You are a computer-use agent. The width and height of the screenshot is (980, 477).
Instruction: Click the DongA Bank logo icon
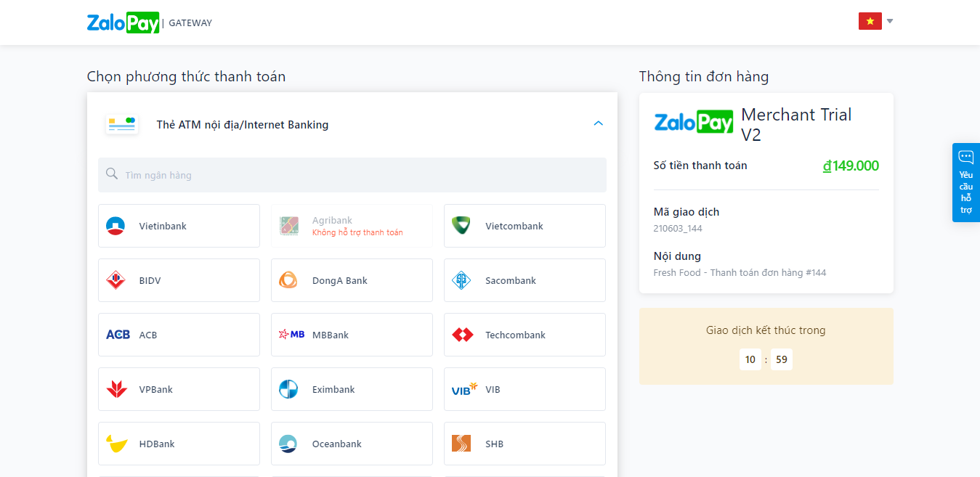(x=288, y=280)
